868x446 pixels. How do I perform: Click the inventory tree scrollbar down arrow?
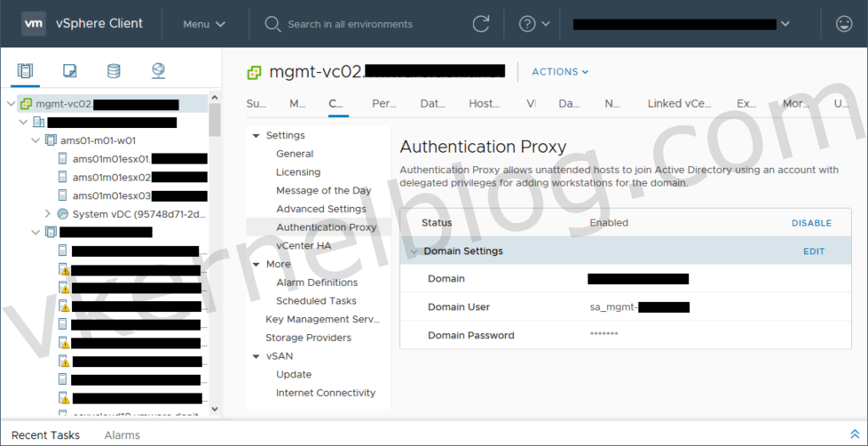point(214,409)
